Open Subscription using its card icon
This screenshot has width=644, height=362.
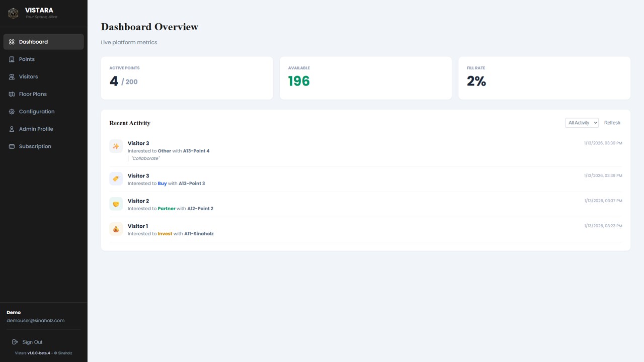tap(11, 146)
